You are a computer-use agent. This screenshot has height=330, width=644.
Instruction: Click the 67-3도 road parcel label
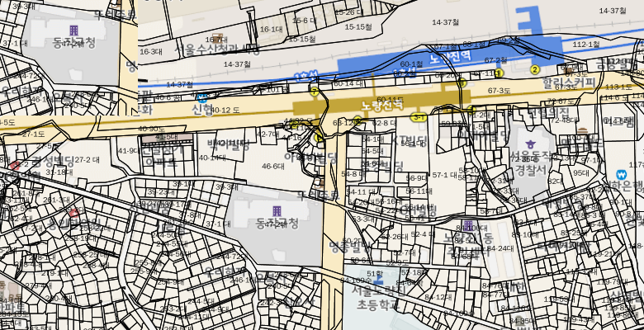click(x=499, y=91)
